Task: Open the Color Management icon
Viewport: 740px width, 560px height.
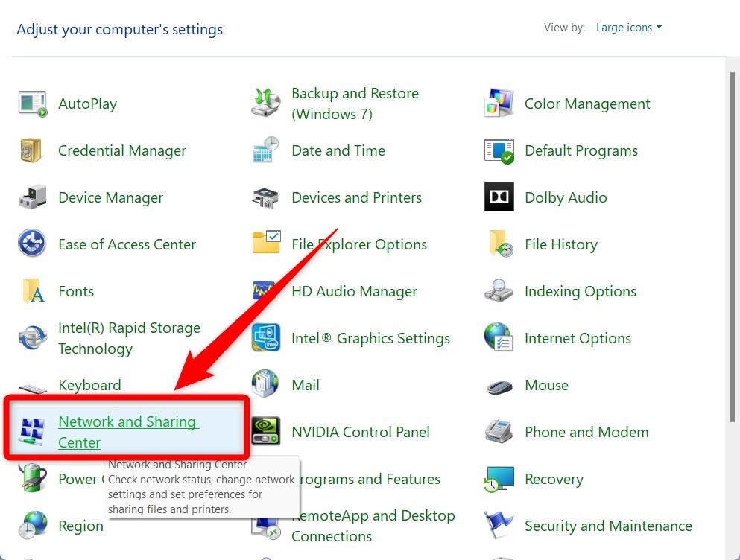Action: [499, 104]
